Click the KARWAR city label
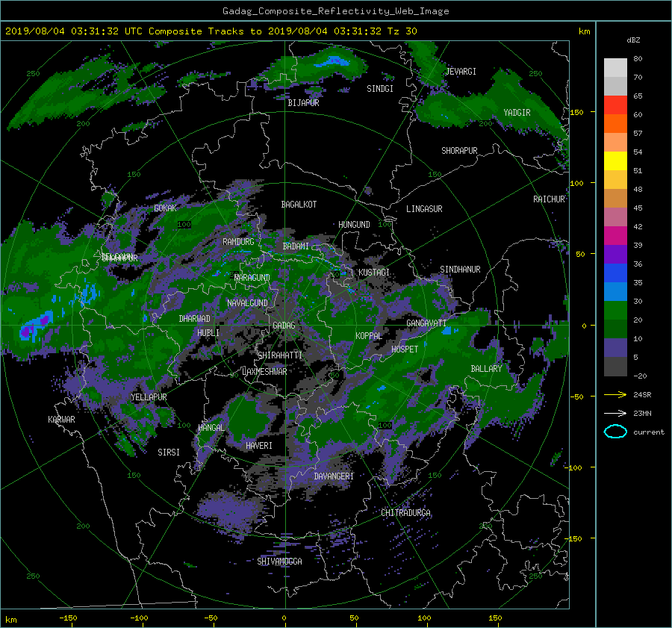 (61, 420)
